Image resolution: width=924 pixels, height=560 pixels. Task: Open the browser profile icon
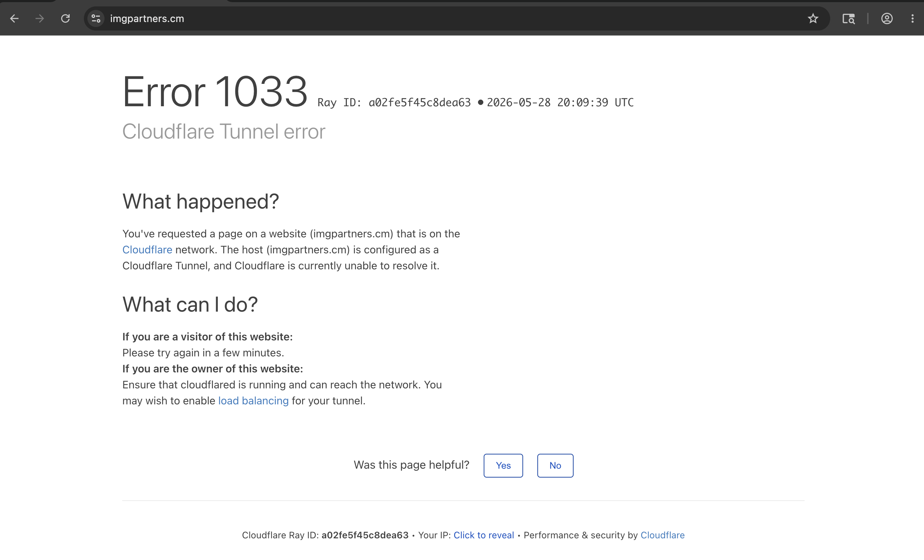[x=887, y=18]
